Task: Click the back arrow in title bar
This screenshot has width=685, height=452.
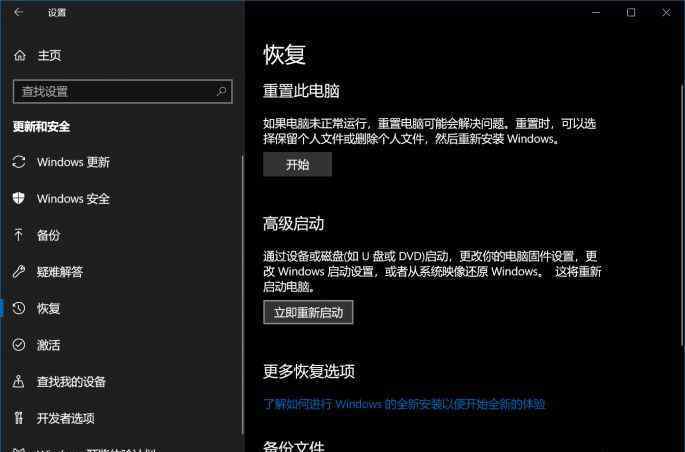Action: 19,13
